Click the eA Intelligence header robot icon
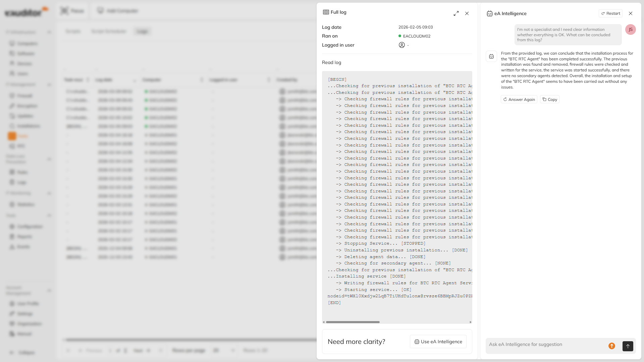 [489, 13]
